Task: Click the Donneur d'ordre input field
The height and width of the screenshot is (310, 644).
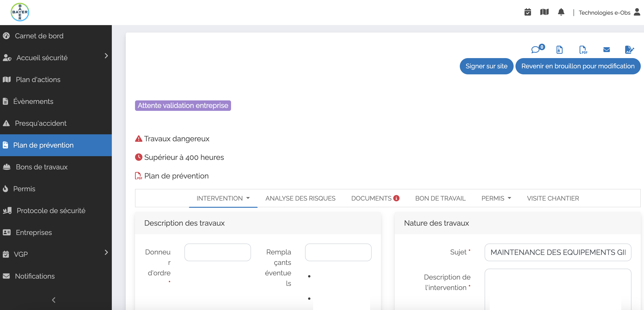Action: (x=218, y=252)
